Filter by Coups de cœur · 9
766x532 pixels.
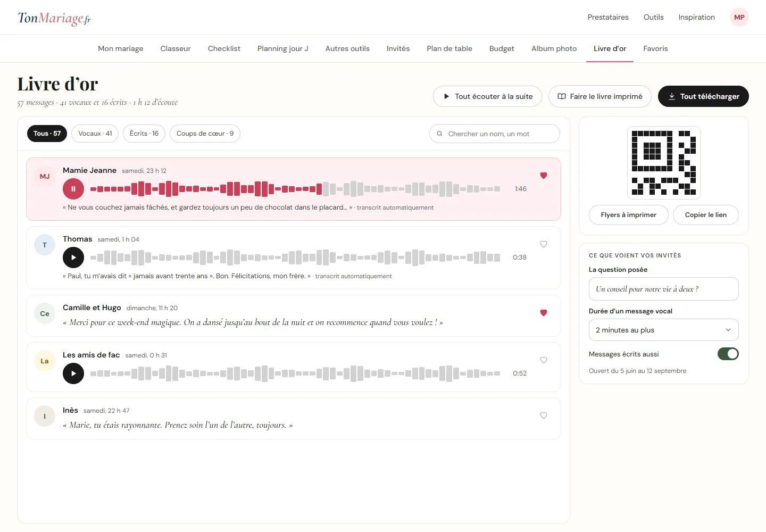pyautogui.click(x=205, y=134)
